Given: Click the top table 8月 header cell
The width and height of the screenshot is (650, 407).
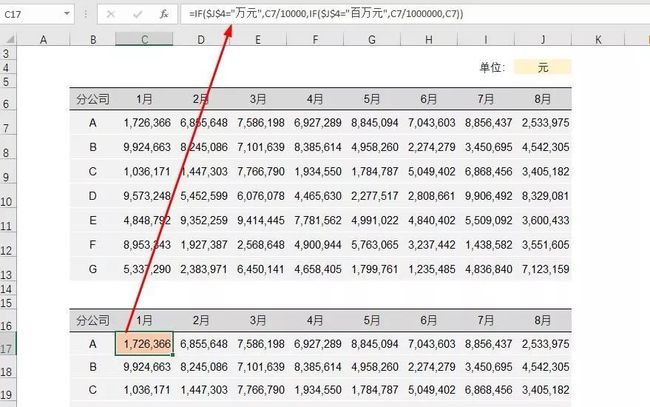Looking at the screenshot, I should click(x=543, y=99).
